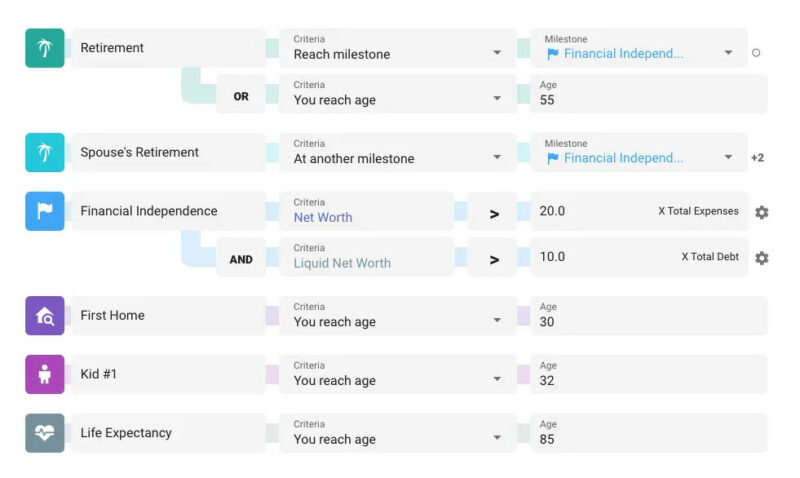Open settings gear for Total Expenses
This screenshot has height=478, width=800.
click(x=762, y=212)
